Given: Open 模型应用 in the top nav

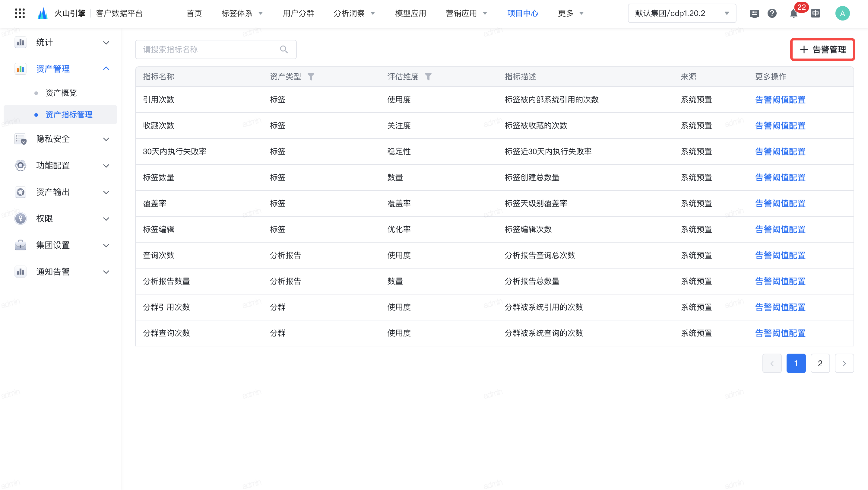Looking at the screenshot, I should 410,13.
